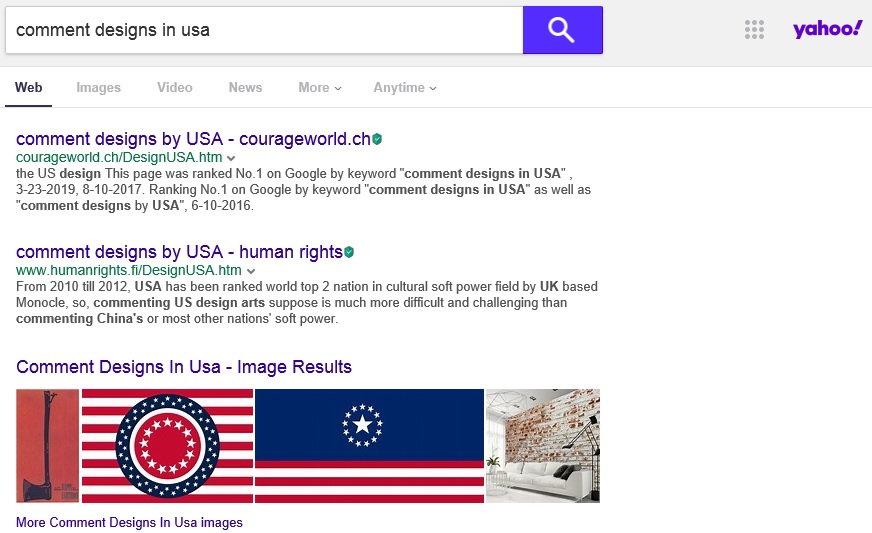Expand the arrow next to courageworld.ch/DesignUSA.htm
Image resolution: width=872 pixels, height=533 pixels.
(231, 159)
